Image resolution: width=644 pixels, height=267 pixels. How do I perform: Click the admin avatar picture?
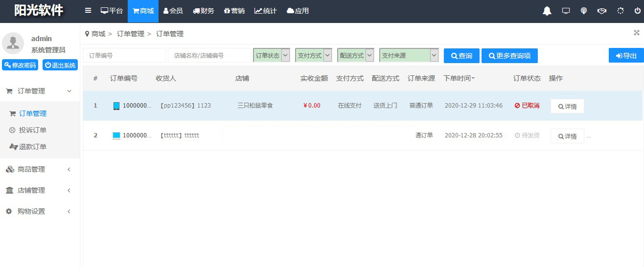(13, 43)
